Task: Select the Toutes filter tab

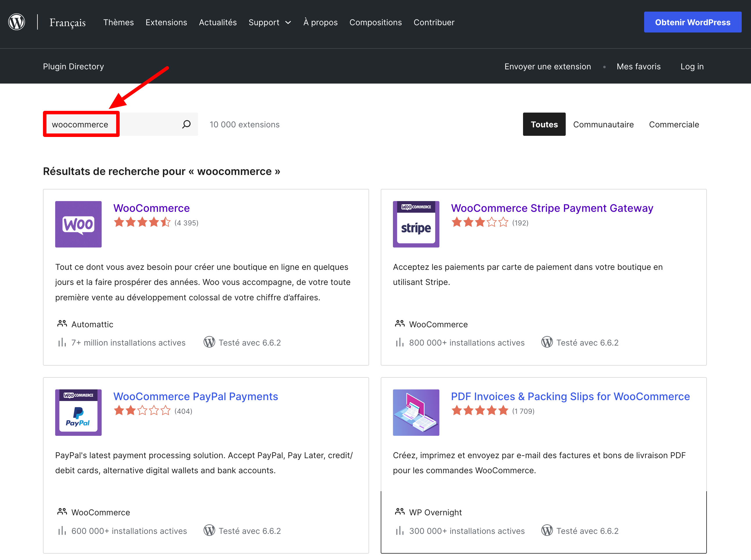Action: [544, 124]
